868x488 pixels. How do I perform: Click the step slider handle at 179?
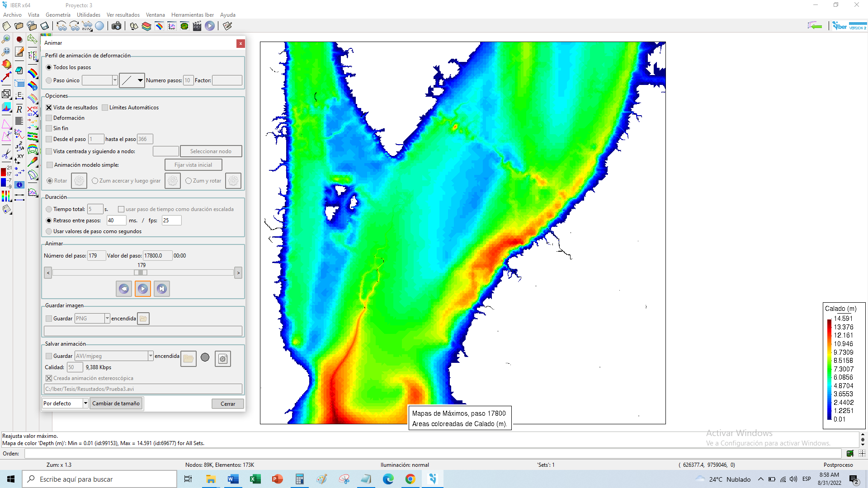(x=141, y=272)
